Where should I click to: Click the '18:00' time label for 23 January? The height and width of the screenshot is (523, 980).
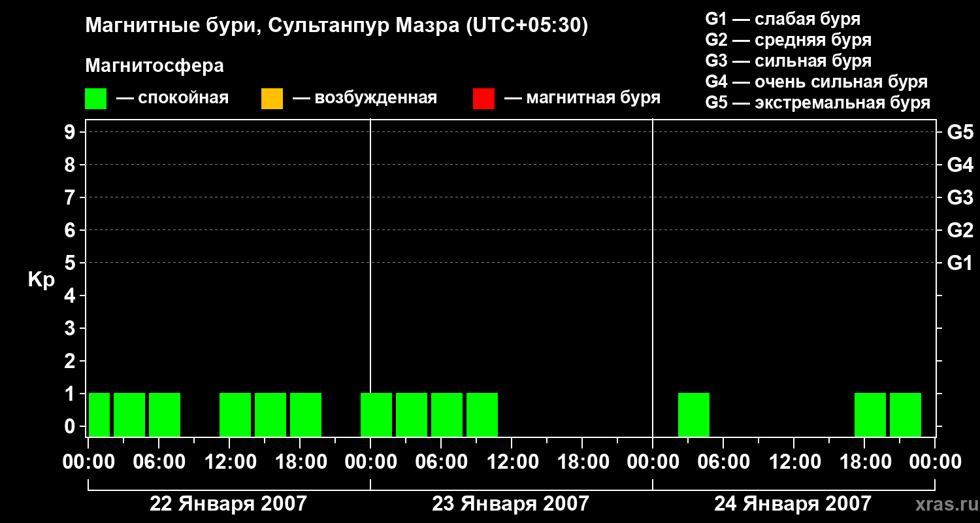click(582, 462)
